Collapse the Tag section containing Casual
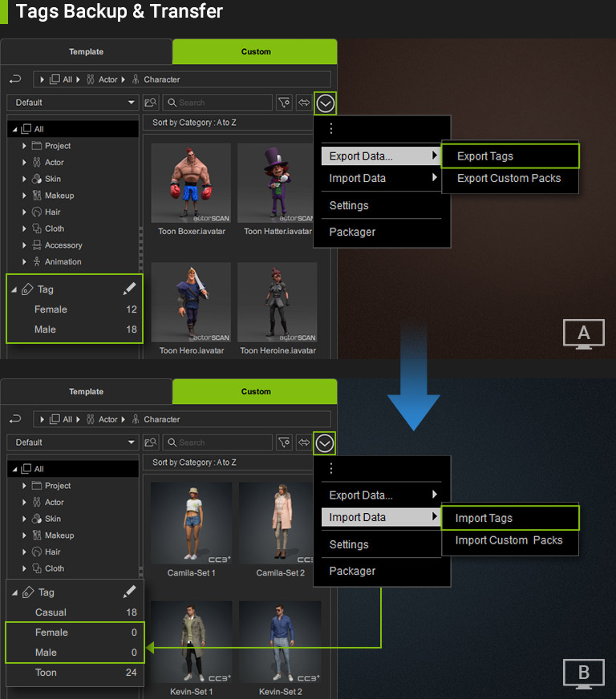The height and width of the screenshot is (699, 616). pos(14,592)
